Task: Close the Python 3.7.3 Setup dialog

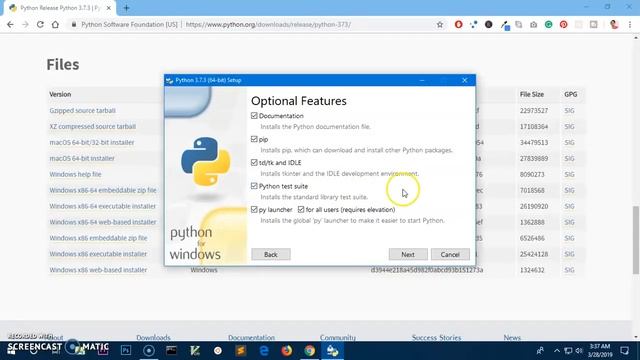Action: click(464, 80)
